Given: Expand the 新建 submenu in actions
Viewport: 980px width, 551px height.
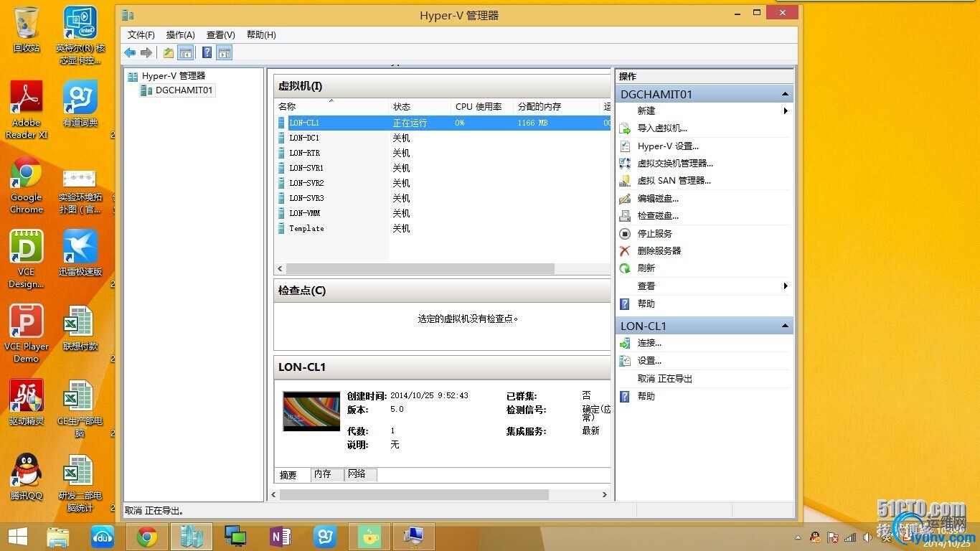Looking at the screenshot, I should coord(705,110).
